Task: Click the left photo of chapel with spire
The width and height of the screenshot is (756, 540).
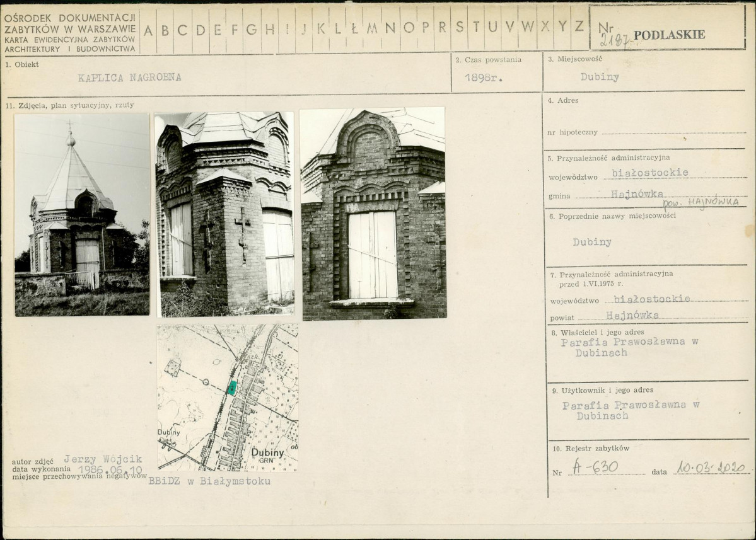Action: point(82,215)
